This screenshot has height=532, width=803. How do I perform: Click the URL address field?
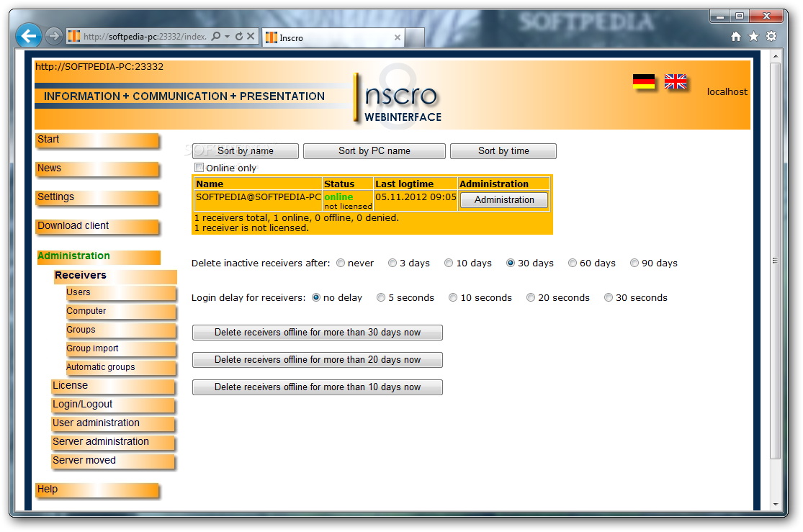(x=145, y=36)
